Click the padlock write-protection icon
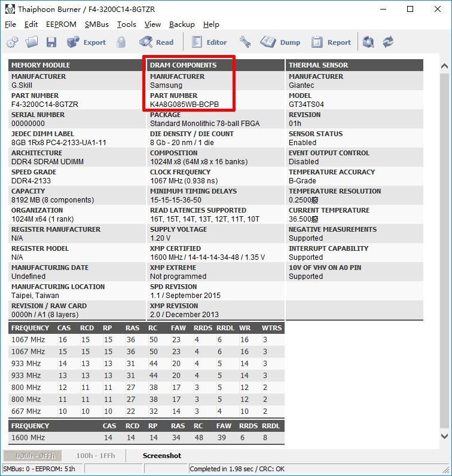 click(121, 42)
